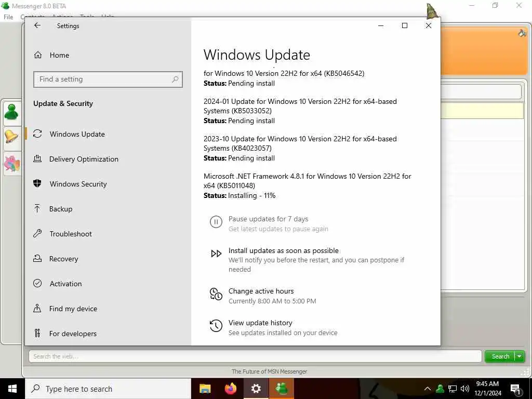This screenshot has width=532, height=399.
Task: Click the taskbar search box
Action: pos(108,389)
